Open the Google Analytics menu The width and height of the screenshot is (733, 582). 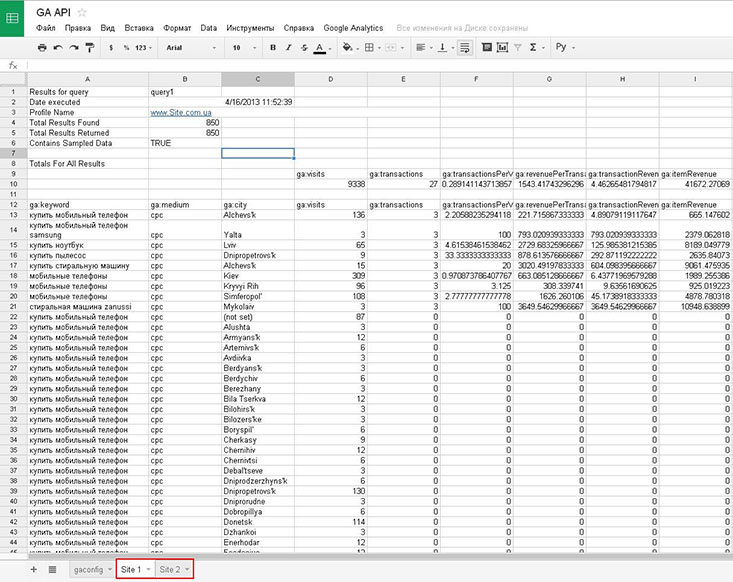point(353,28)
